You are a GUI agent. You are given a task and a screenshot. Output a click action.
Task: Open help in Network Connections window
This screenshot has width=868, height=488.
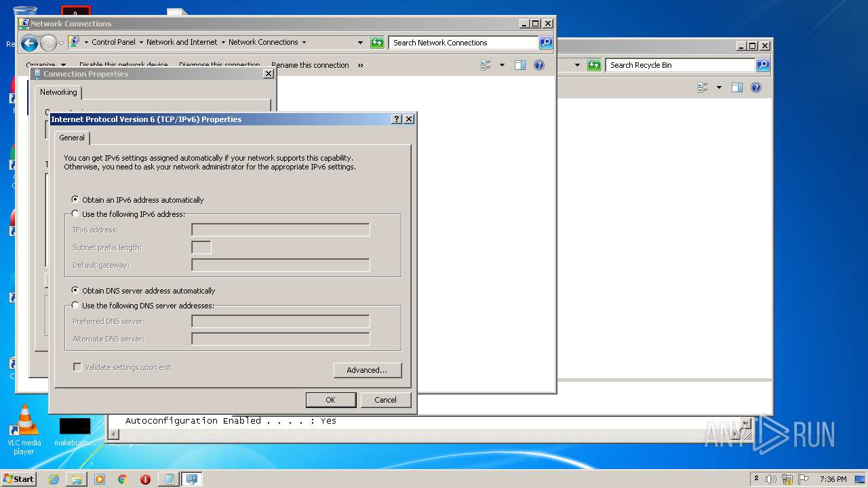point(539,65)
